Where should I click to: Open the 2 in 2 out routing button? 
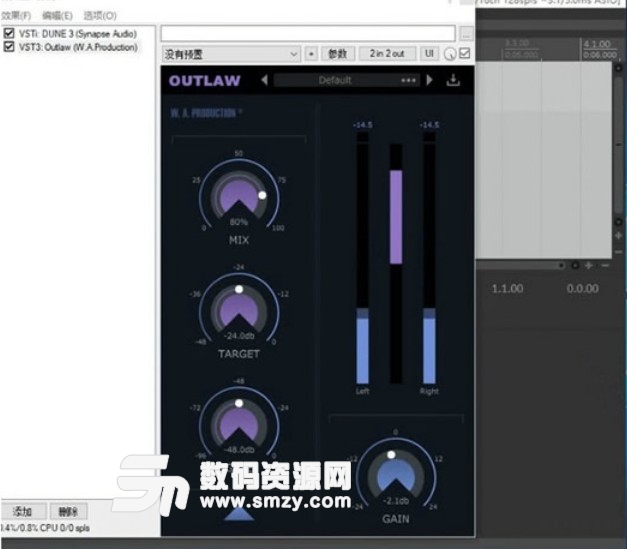click(387, 54)
